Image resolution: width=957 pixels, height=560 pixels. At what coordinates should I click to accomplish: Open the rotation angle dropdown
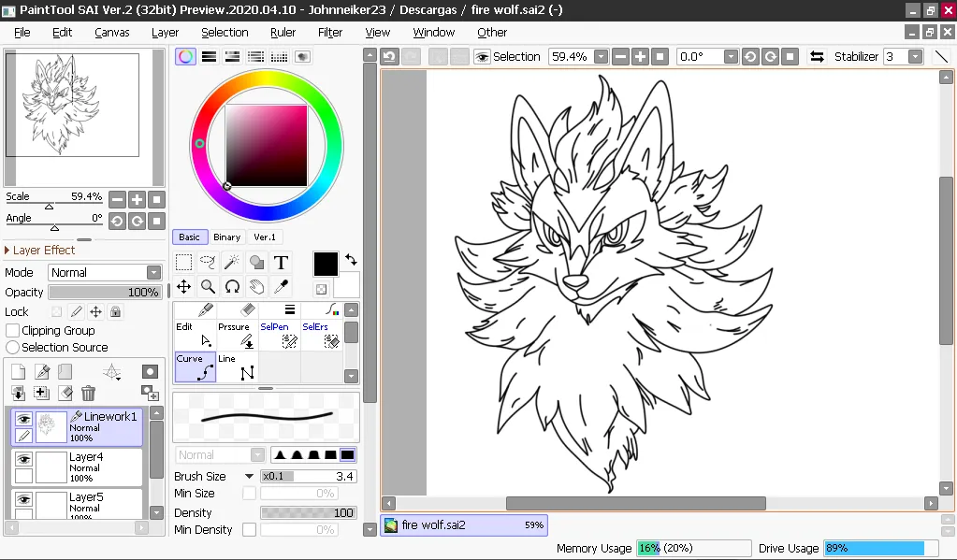[731, 57]
